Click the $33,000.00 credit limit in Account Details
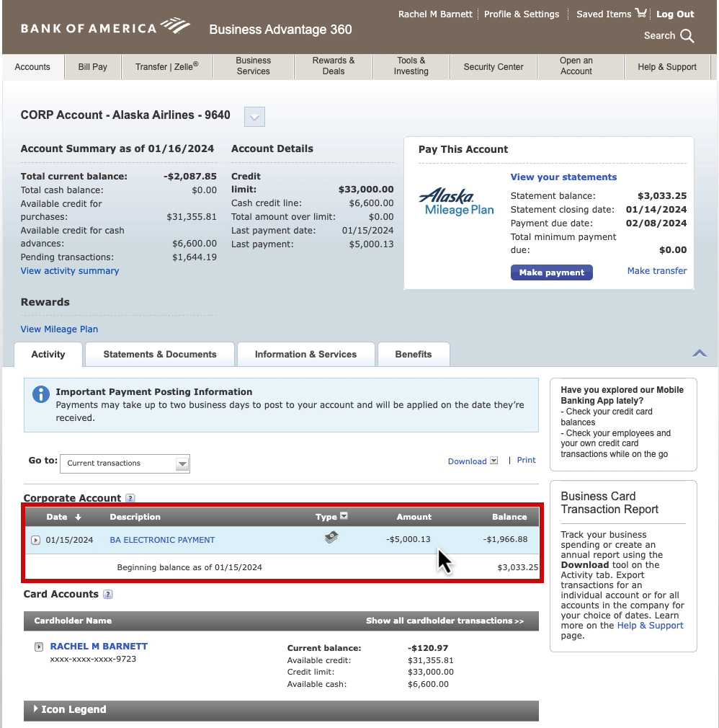 pos(366,190)
